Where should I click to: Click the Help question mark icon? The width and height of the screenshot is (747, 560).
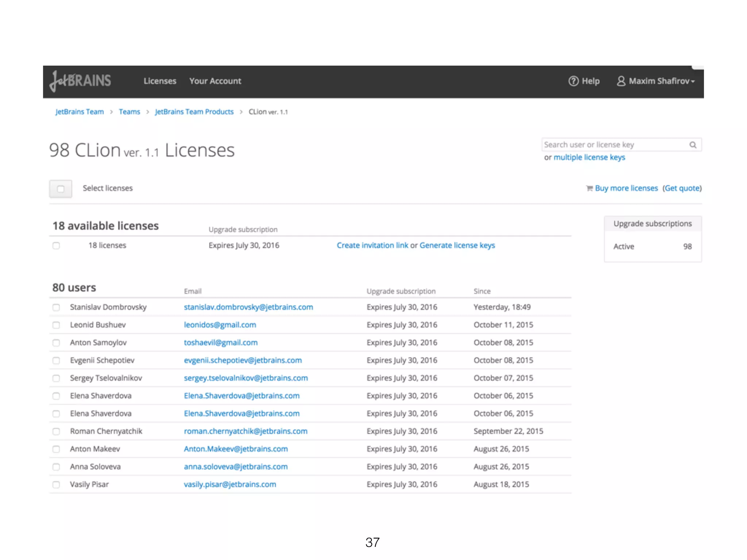click(x=573, y=81)
